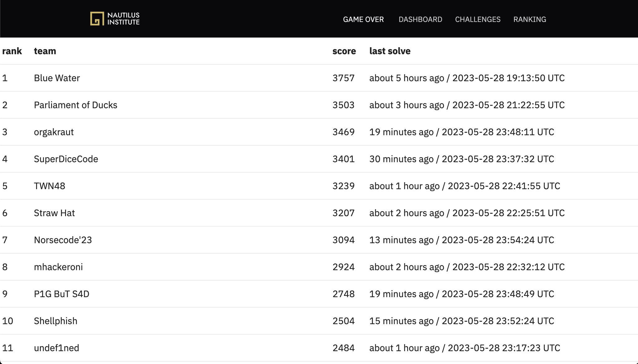The height and width of the screenshot is (364, 638).
Task: Click the Straw Hat team name
Action: (54, 213)
